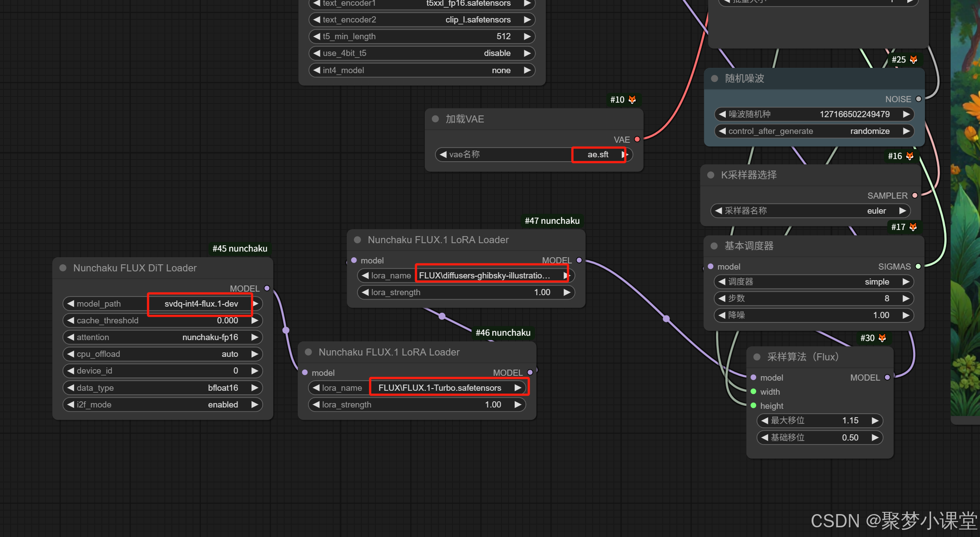
Task: Click fox badge icon on node #16
Action: click(x=910, y=156)
